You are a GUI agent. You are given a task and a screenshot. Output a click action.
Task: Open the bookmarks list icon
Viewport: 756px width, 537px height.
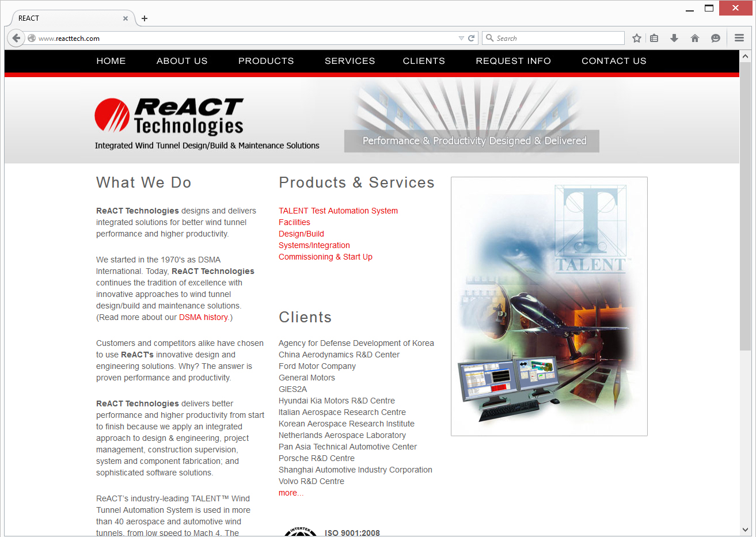pyautogui.click(x=654, y=38)
